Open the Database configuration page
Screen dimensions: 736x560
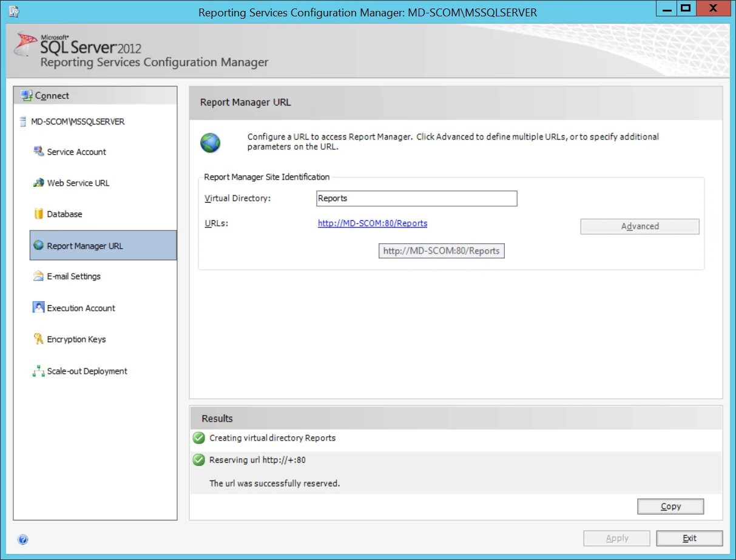pyautogui.click(x=64, y=214)
